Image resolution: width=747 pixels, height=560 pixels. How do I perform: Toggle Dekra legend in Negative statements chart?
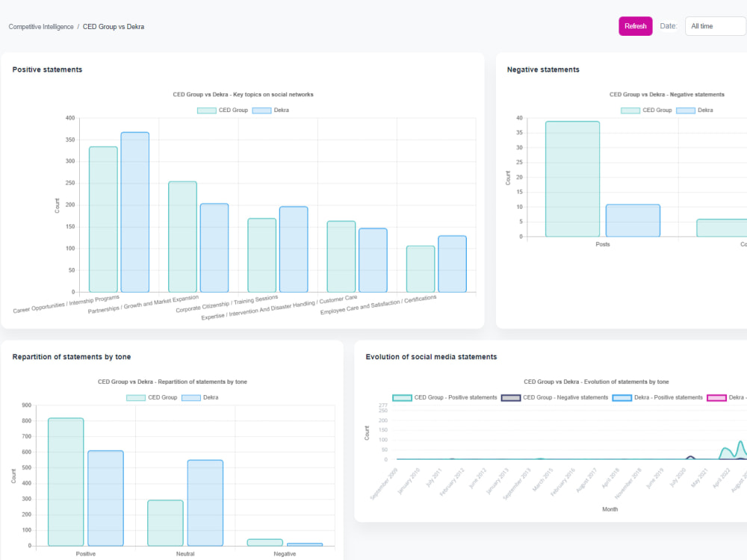pyautogui.click(x=695, y=110)
